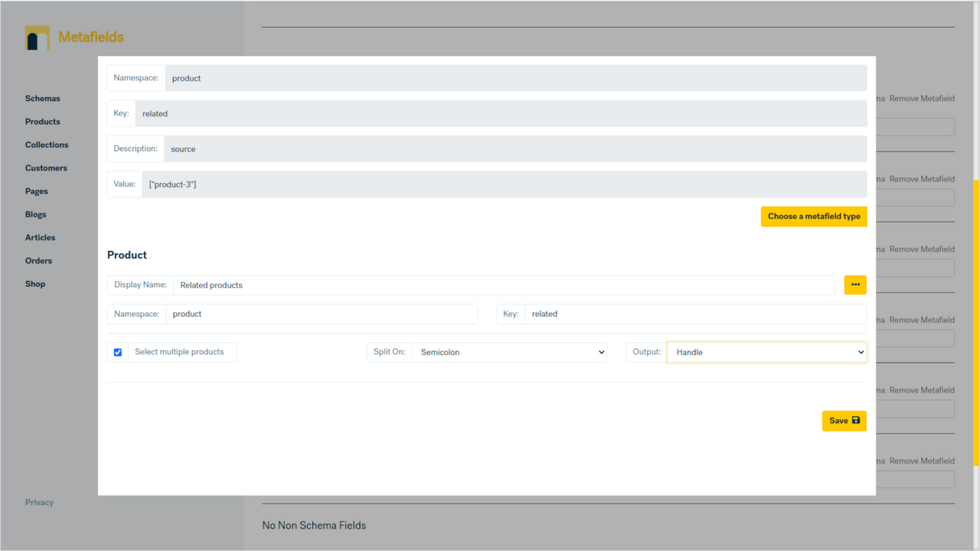Open the Output dropdown showing Handle
The image size is (980, 551).
(766, 352)
